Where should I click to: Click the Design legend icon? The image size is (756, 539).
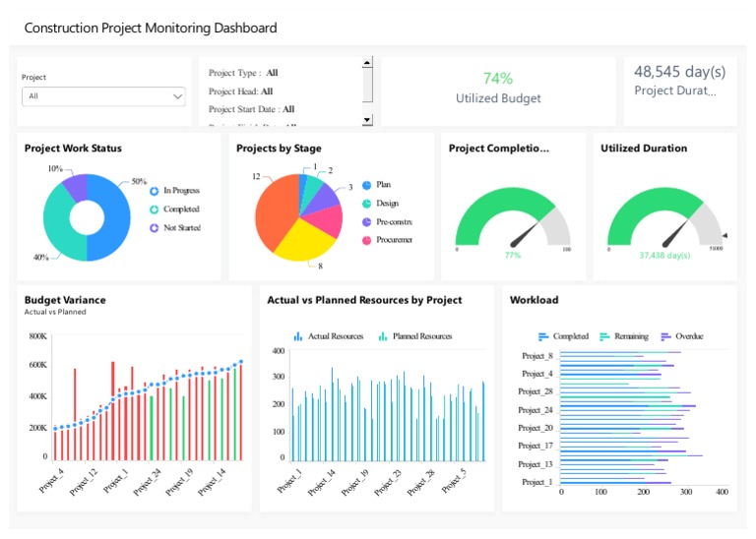tap(367, 204)
